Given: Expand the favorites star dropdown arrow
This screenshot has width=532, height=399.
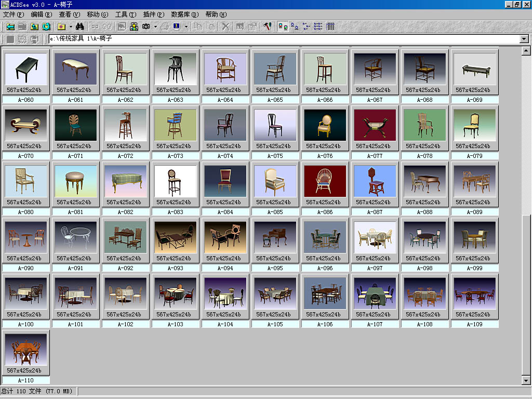Looking at the screenshot, I should point(71,26).
